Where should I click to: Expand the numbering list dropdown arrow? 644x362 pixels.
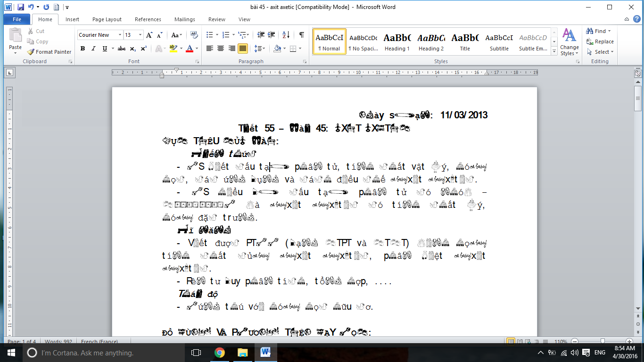[233, 35]
